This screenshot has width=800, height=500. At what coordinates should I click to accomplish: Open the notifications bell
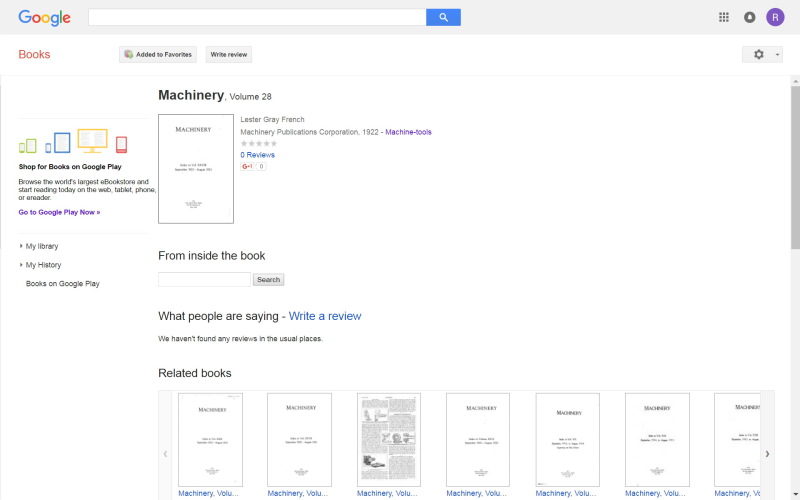[x=749, y=17]
